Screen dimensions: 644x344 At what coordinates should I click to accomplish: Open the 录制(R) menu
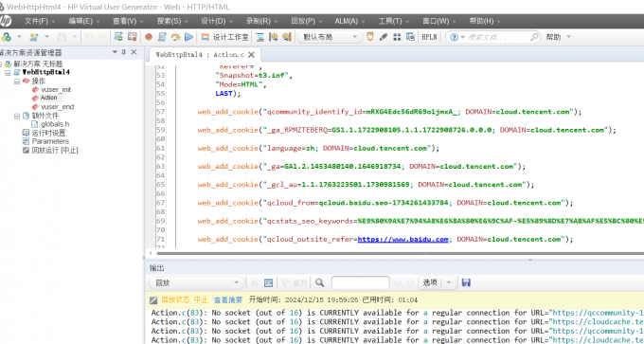pos(261,21)
